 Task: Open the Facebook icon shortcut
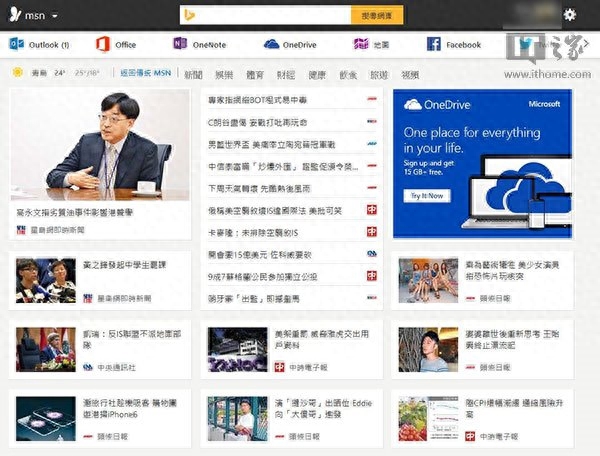coord(434,44)
